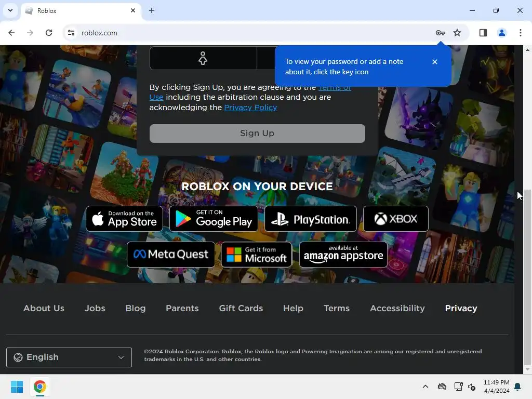The width and height of the screenshot is (532, 399).
Task: Open a new browser tab
Action: (x=152, y=10)
